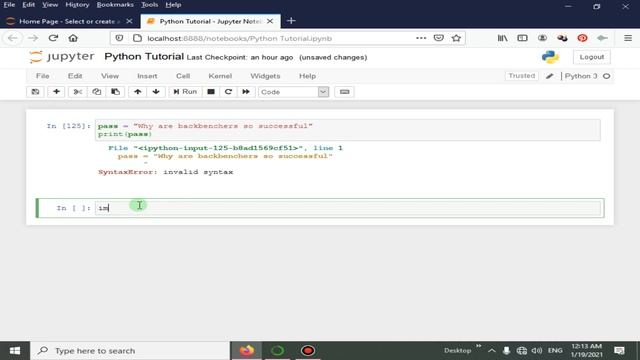Open the Library icon in Firefox toolbar
This screenshot has height=360, width=640.
coord(502,38)
